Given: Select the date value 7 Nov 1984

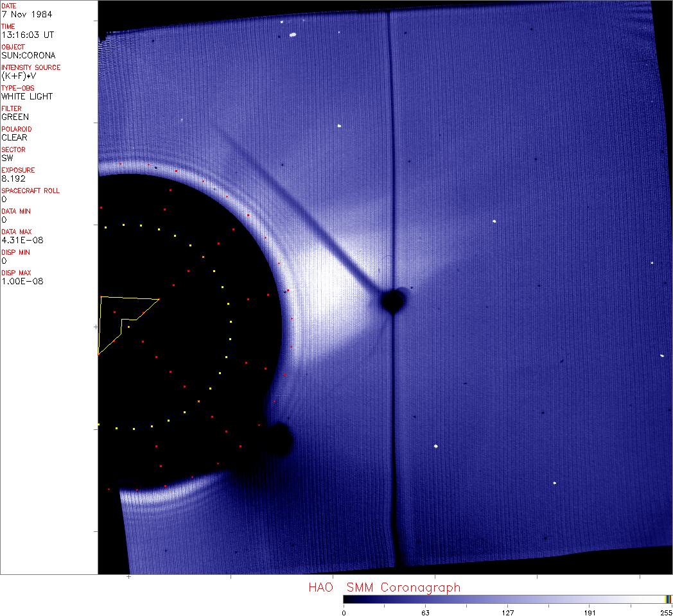Looking at the screenshot, I should click(x=28, y=14).
